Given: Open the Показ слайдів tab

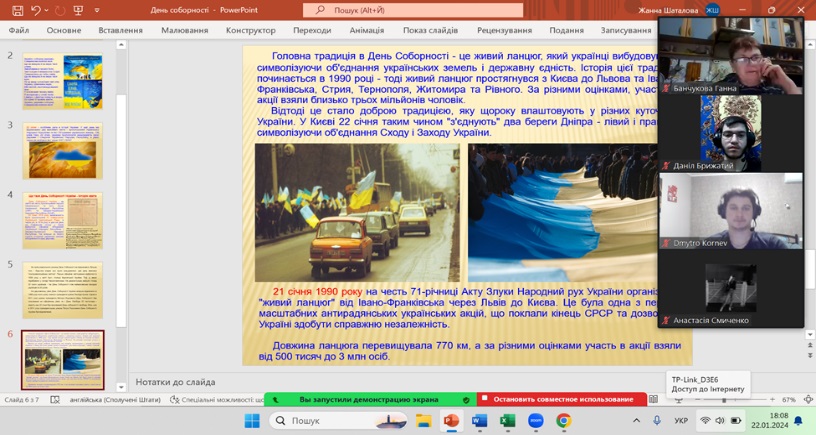Looking at the screenshot, I should point(430,30).
